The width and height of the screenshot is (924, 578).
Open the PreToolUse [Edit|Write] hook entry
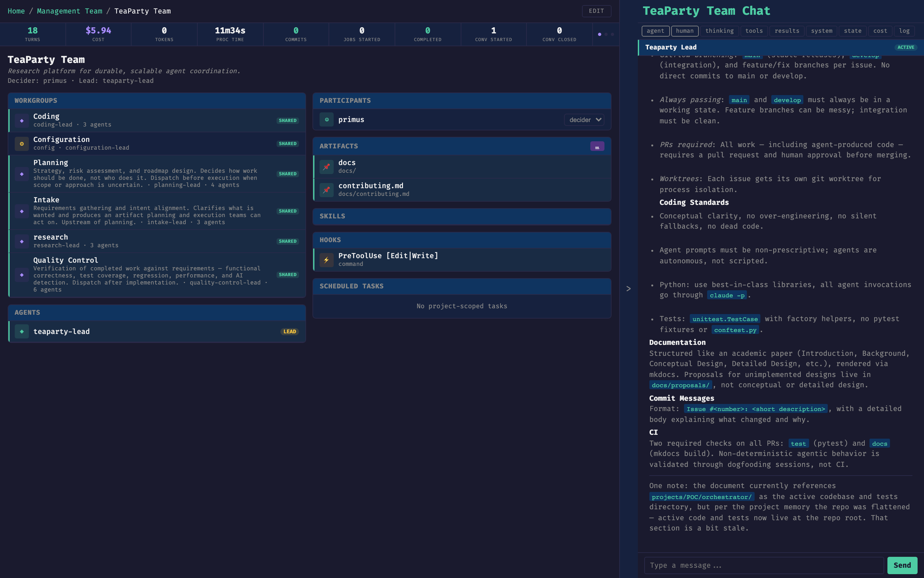click(x=462, y=260)
